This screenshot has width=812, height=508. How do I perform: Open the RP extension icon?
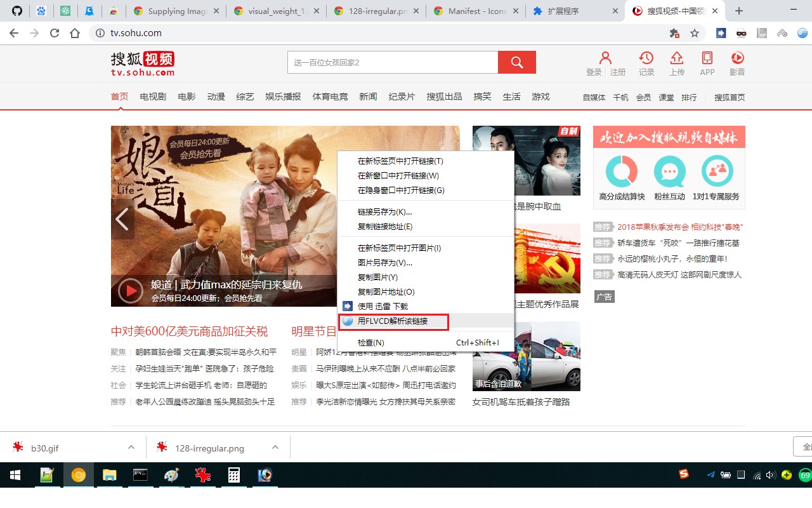pos(762,33)
